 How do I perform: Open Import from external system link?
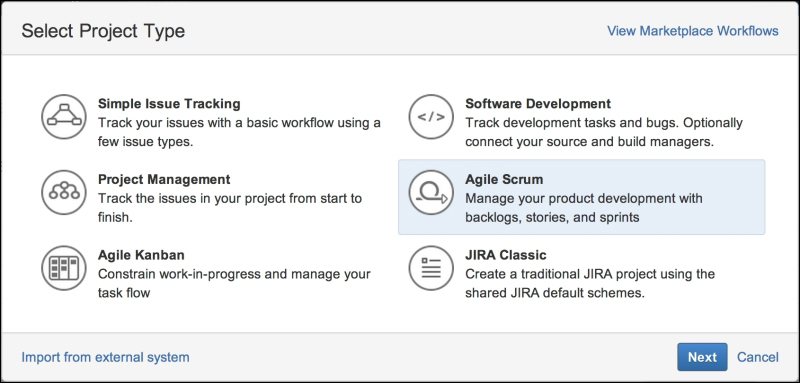105,357
